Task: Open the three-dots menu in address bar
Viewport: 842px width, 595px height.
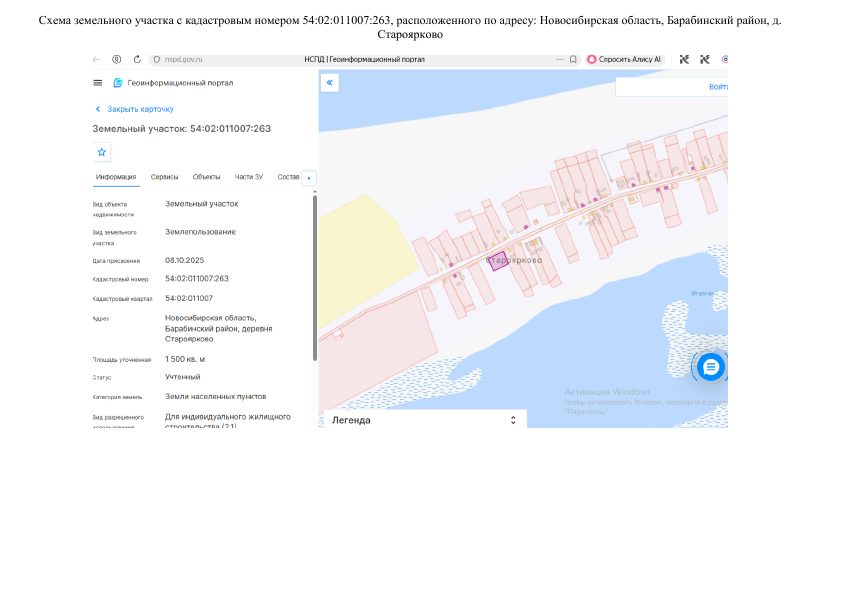Action: coord(560,60)
